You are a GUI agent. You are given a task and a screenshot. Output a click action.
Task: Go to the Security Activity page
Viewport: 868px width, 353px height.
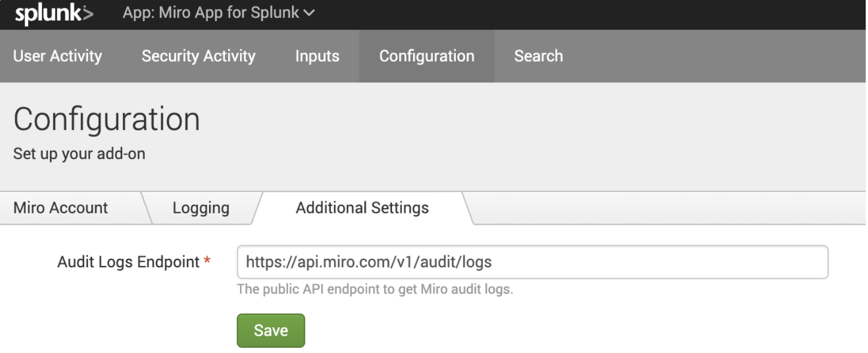[x=198, y=56]
